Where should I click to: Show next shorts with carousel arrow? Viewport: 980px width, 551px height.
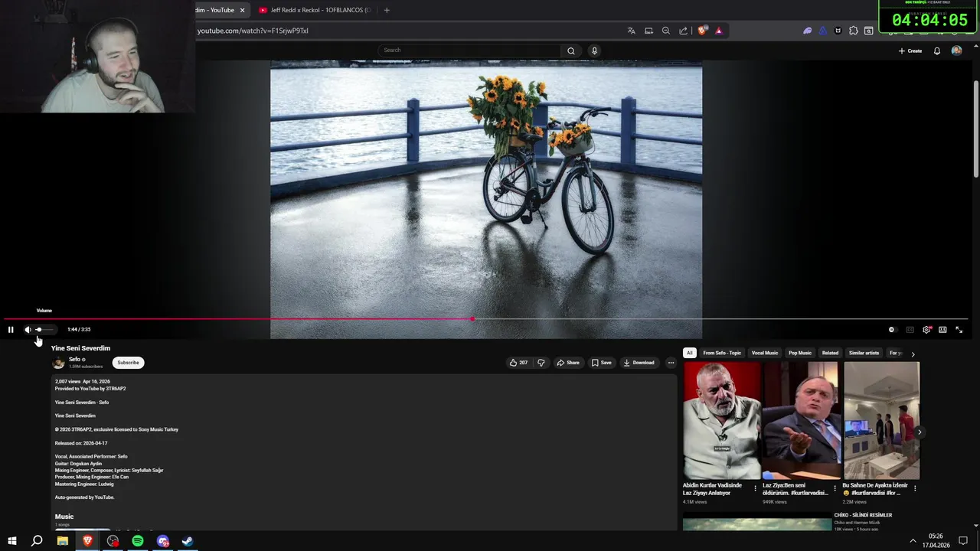(919, 432)
